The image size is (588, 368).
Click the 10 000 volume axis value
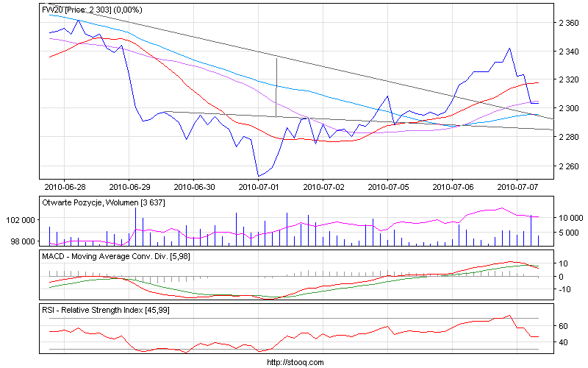coord(570,218)
